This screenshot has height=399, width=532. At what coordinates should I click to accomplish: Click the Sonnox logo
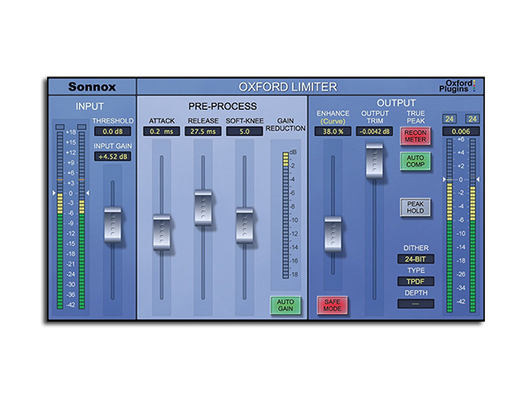tap(92, 87)
